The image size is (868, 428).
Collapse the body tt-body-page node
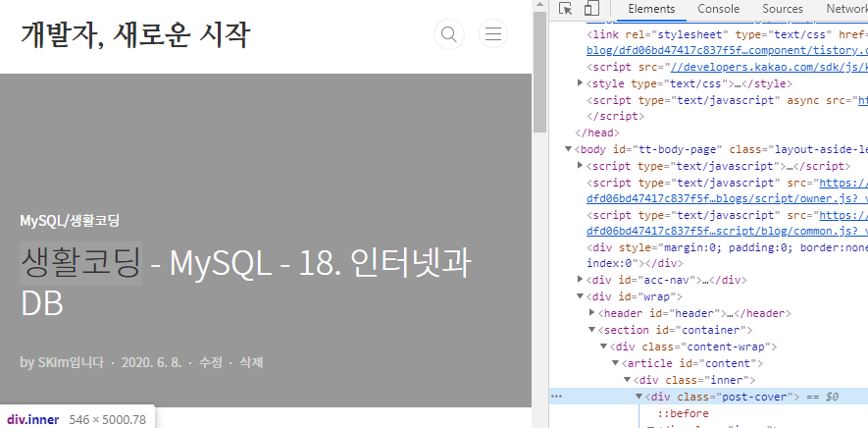pyautogui.click(x=568, y=149)
